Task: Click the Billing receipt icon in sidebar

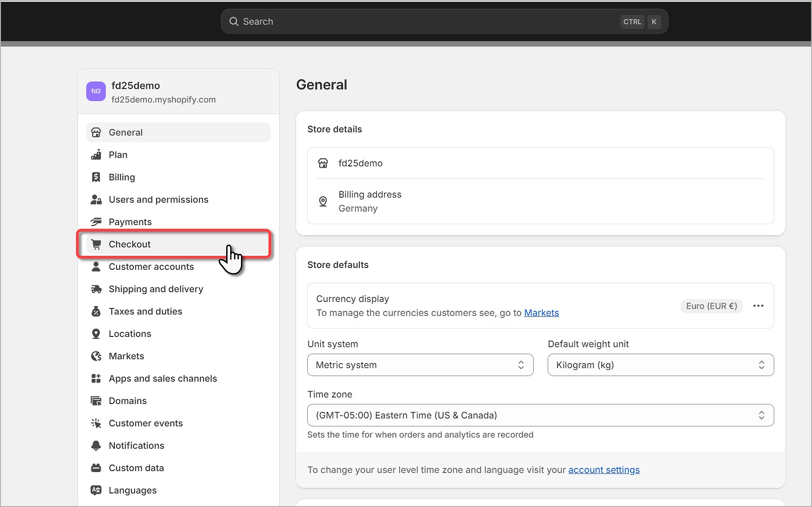Action: point(96,177)
